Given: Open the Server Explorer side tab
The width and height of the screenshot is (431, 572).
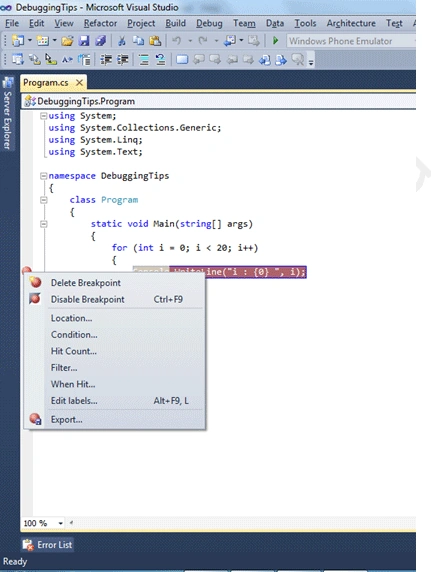Looking at the screenshot, I should 7,113.
